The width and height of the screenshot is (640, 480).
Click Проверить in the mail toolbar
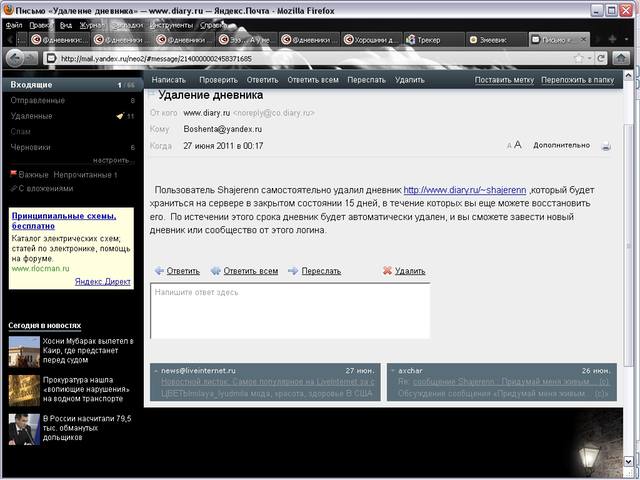click(218, 80)
